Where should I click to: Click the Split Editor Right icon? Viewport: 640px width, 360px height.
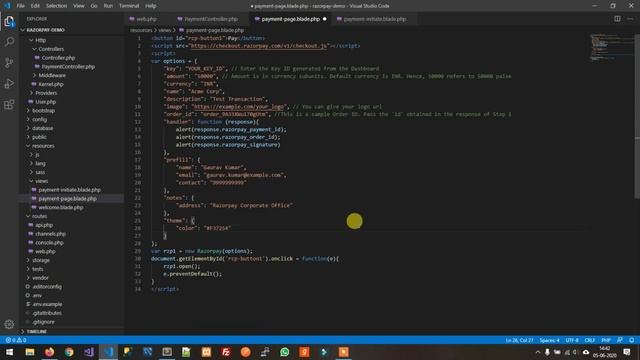click(x=617, y=19)
